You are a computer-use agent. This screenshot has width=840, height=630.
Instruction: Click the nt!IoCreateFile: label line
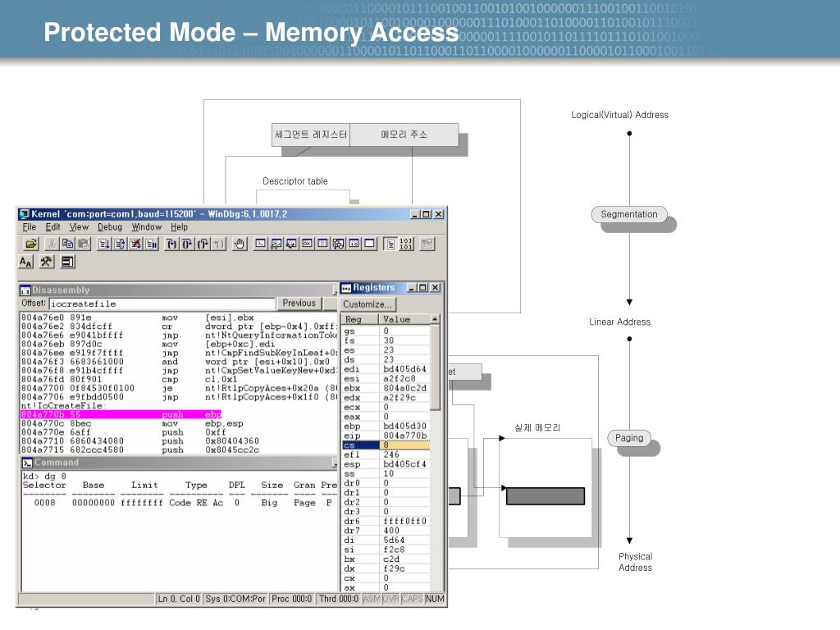62,406
